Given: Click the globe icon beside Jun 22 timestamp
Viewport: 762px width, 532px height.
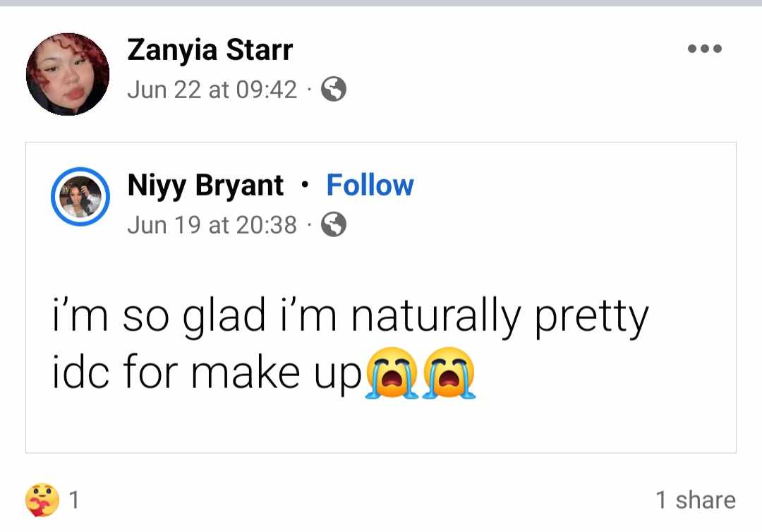Looking at the screenshot, I should pos(334,90).
